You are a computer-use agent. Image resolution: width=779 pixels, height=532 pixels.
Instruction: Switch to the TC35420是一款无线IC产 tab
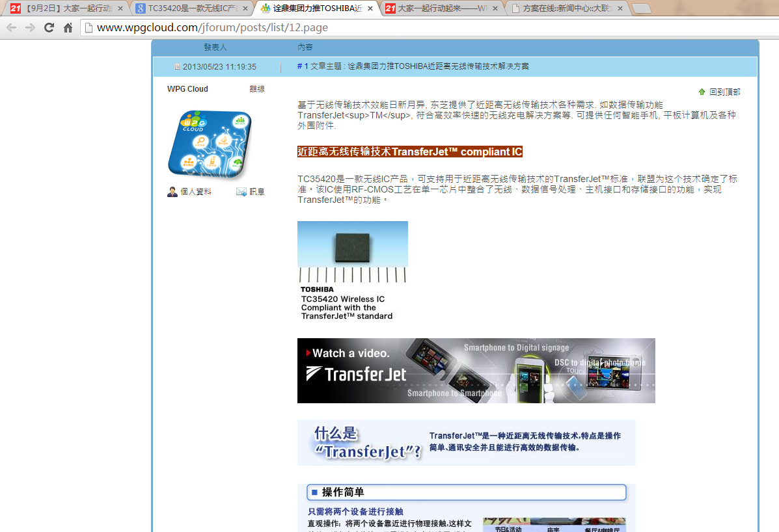192,8
